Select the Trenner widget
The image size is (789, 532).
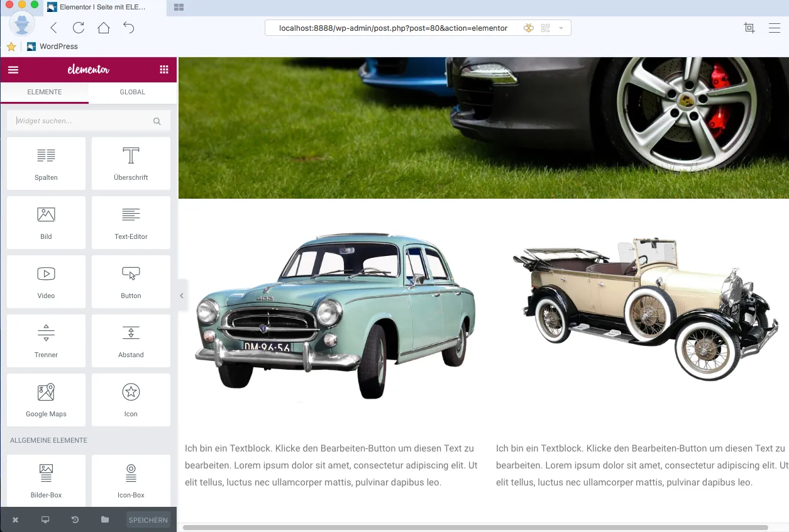click(46, 341)
